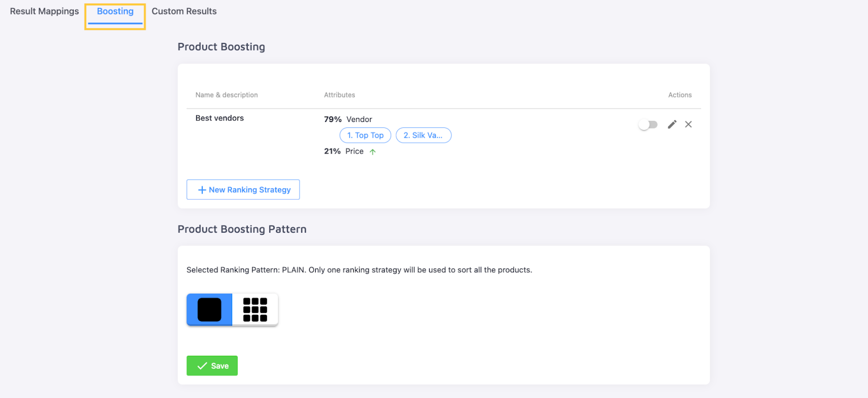Click the Best vendors strategy name
The image size is (868, 398).
220,118
